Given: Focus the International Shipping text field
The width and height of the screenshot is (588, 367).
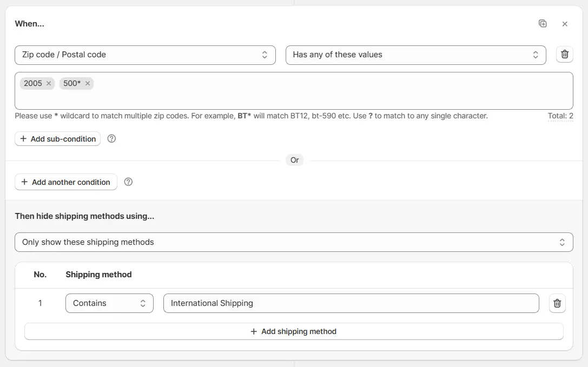Looking at the screenshot, I should [351, 303].
